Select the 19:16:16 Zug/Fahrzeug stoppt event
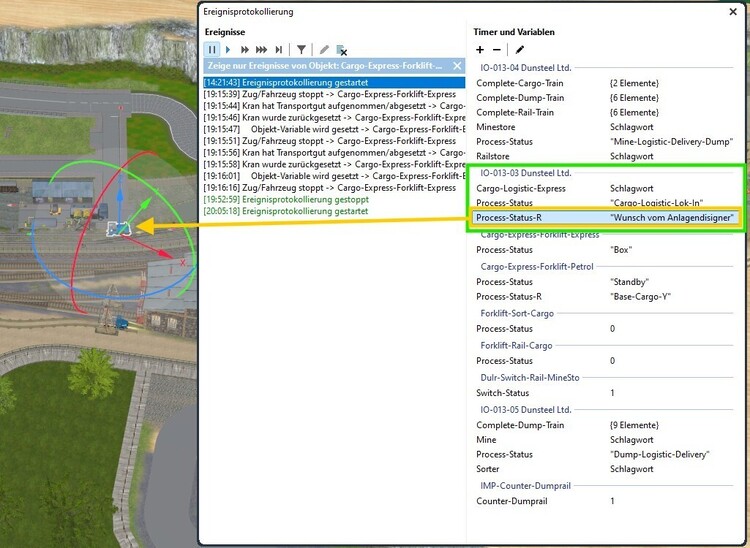 click(334, 188)
